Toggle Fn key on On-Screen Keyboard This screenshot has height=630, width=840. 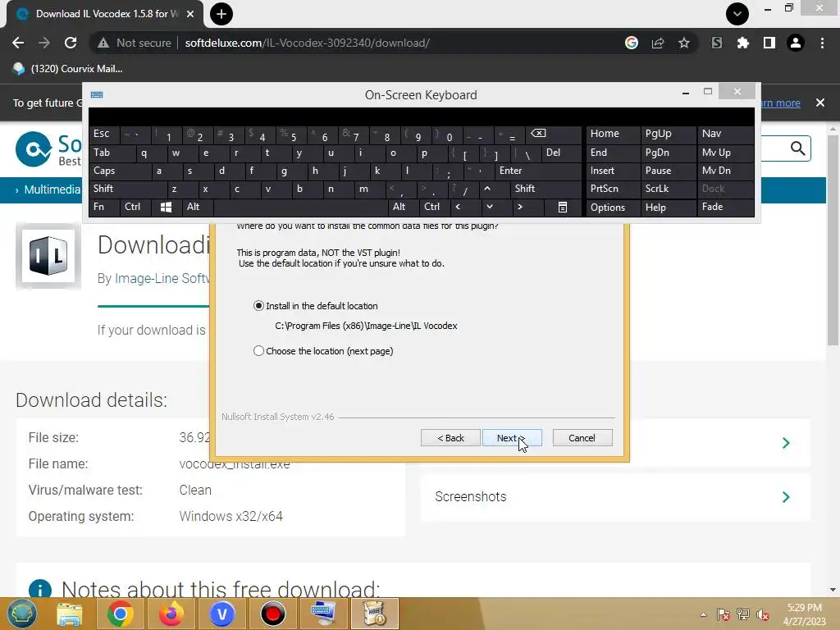[x=104, y=208]
